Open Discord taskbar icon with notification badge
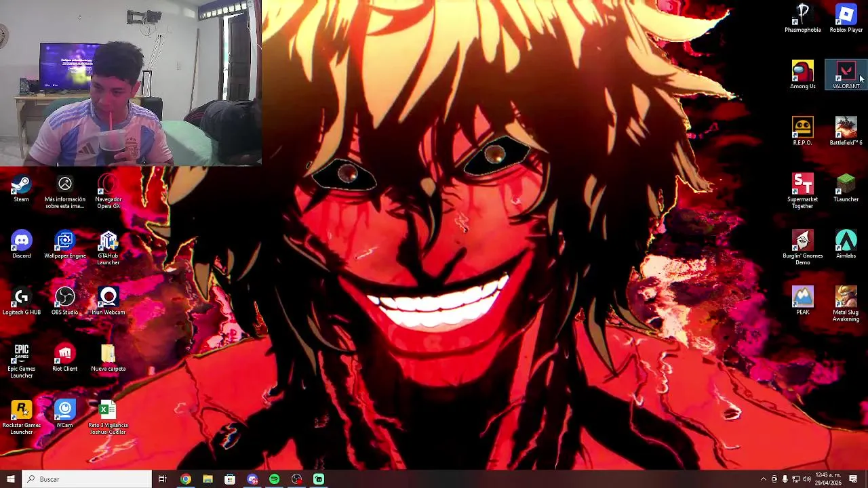 click(252, 479)
